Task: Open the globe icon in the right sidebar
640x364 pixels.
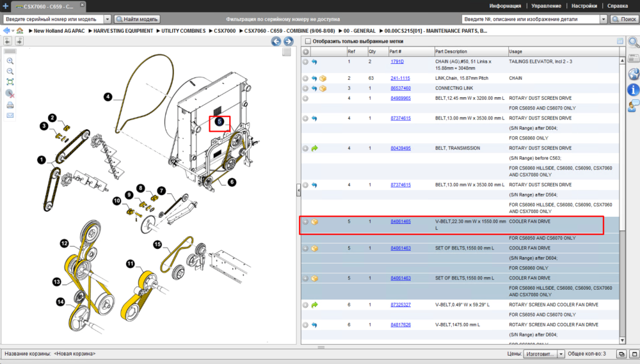Action: tap(634, 74)
